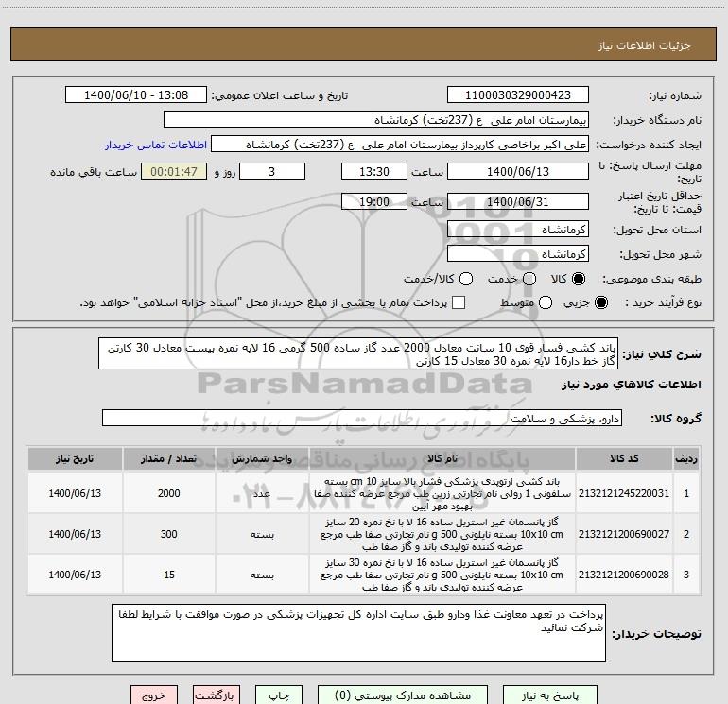Click the need number field 1100030329000423
Image resolution: width=728 pixels, height=704 pixels.
click(518, 95)
